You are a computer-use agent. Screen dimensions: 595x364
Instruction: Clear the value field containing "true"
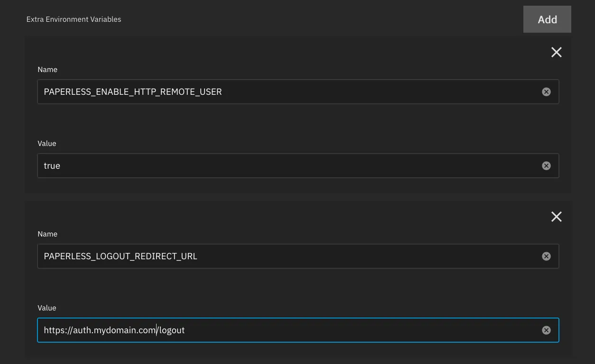[x=546, y=165]
